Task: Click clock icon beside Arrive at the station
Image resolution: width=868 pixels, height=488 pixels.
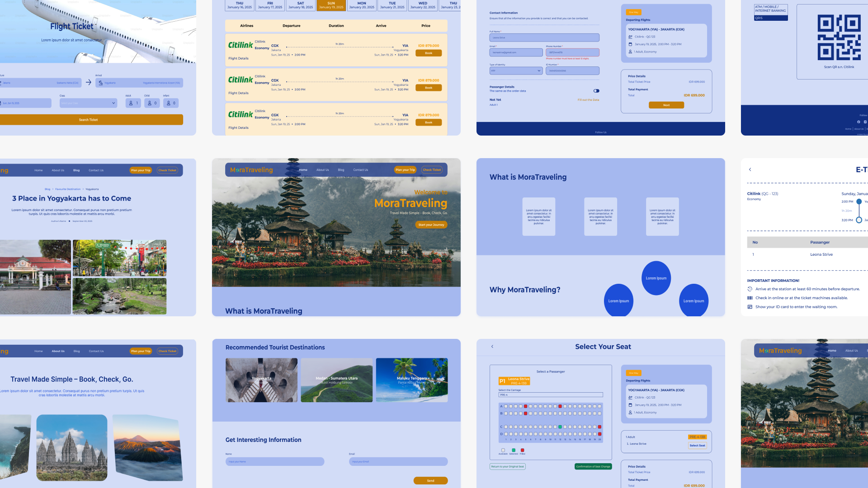Action: [x=750, y=289]
